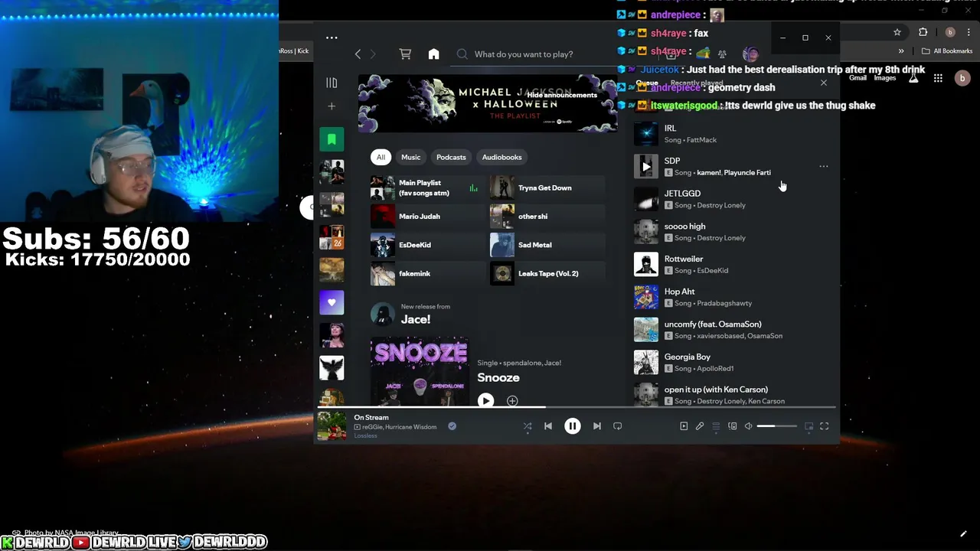Collapse Your Library sidebar icon
The width and height of the screenshot is (980, 551).
[x=332, y=83]
